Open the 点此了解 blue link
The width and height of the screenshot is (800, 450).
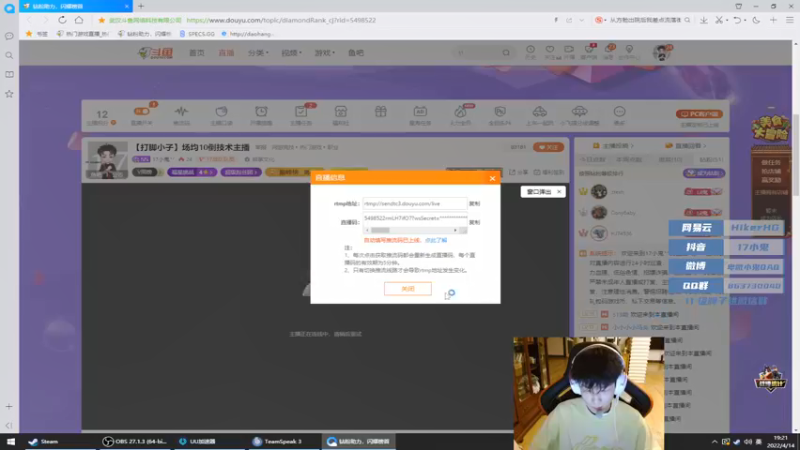coord(436,240)
